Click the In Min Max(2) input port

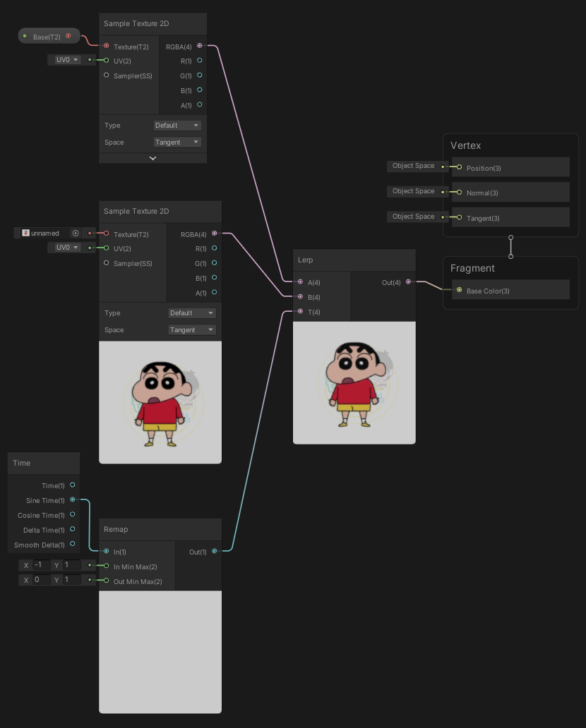pos(107,566)
